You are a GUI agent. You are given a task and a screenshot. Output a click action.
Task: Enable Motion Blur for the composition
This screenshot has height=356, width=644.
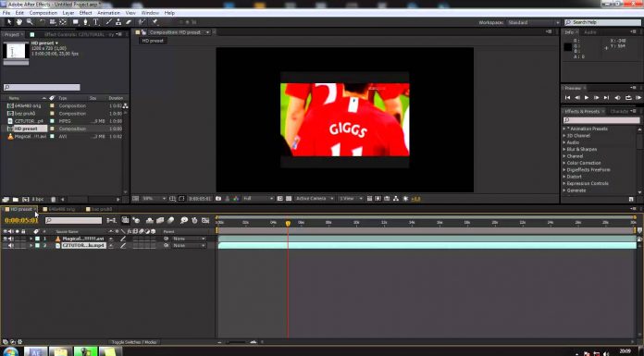[171, 220]
